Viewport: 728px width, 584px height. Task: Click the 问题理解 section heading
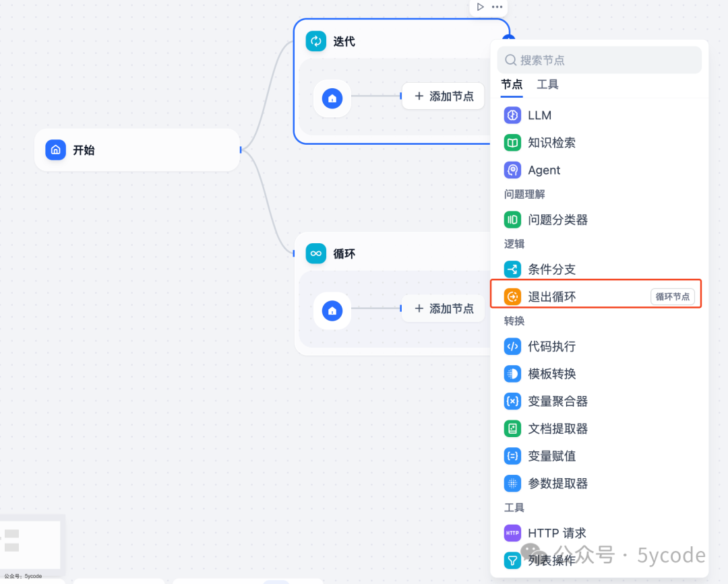coord(524,195)
